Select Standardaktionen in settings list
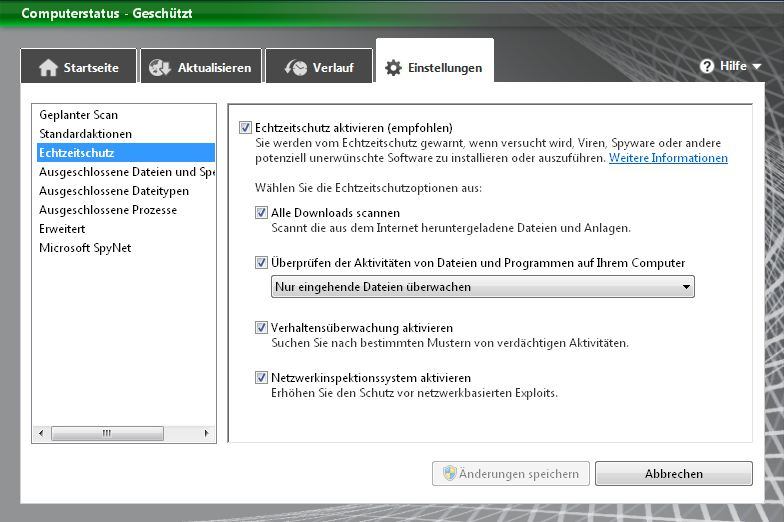Screen dimensions: 784x522 [x=126, y=134]
